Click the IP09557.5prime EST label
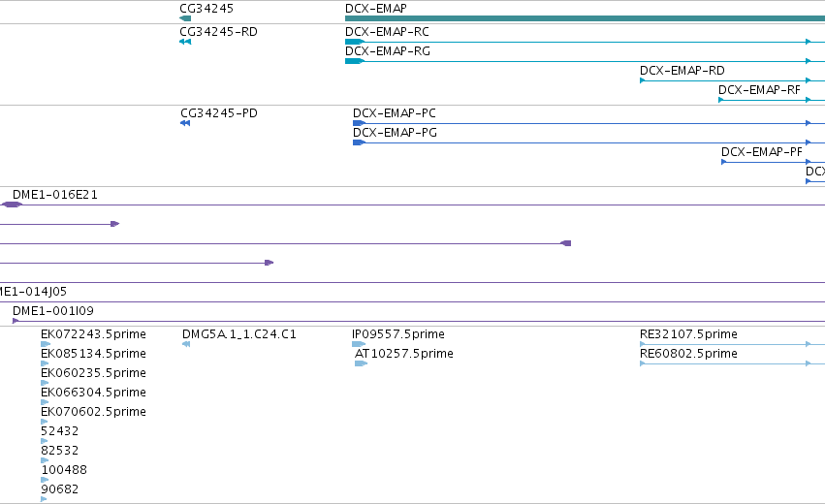Viewport: 825px width, 504px height. (398, 334)
